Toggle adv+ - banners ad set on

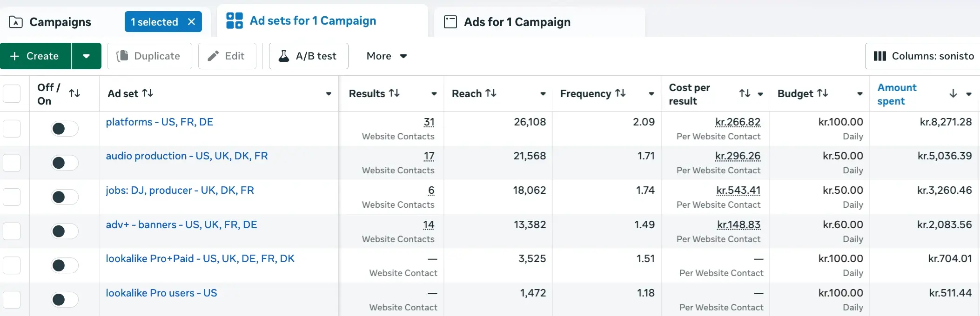click(64, 231)
